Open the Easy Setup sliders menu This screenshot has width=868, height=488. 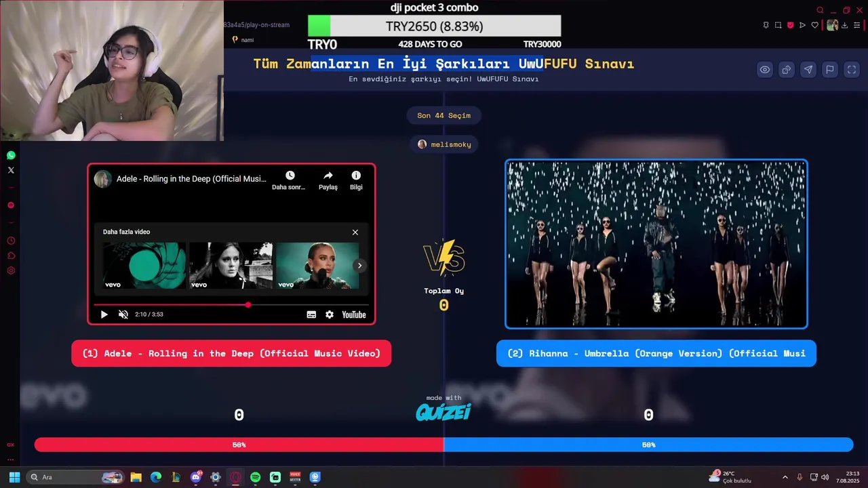point(856,25)
